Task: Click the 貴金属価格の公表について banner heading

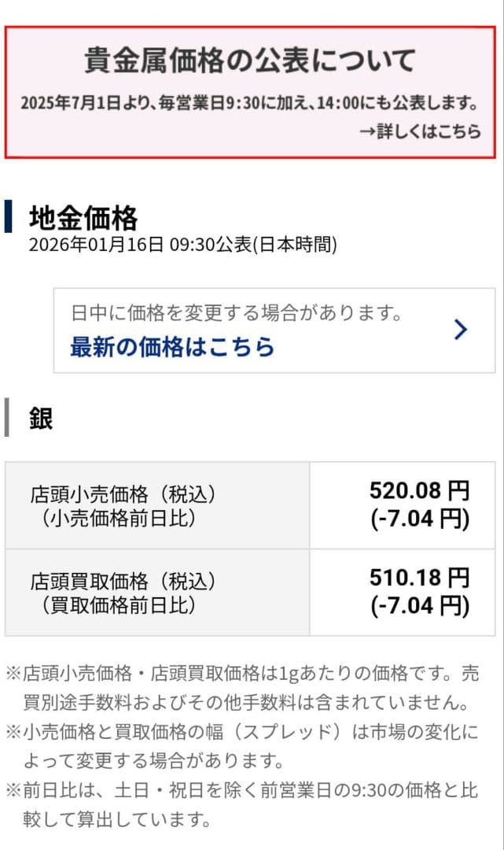Action: (250, 60)
